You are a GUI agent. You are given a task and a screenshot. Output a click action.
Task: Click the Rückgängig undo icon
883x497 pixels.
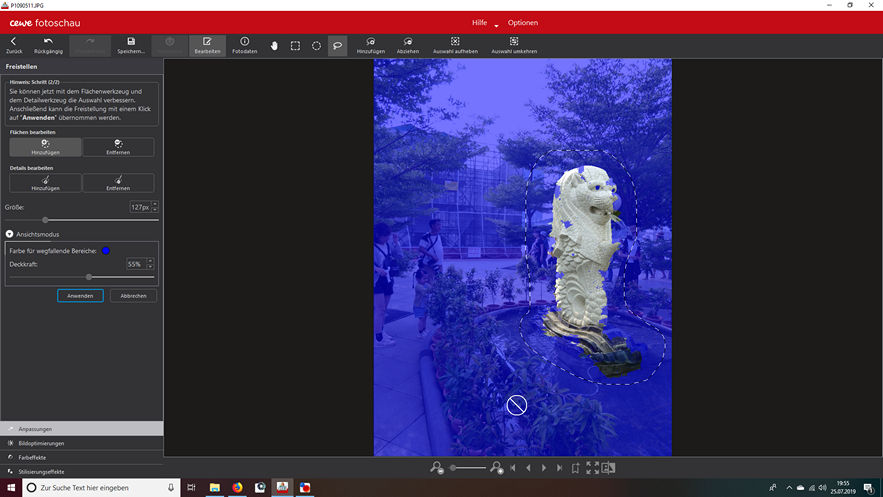[x=48, y=45]
